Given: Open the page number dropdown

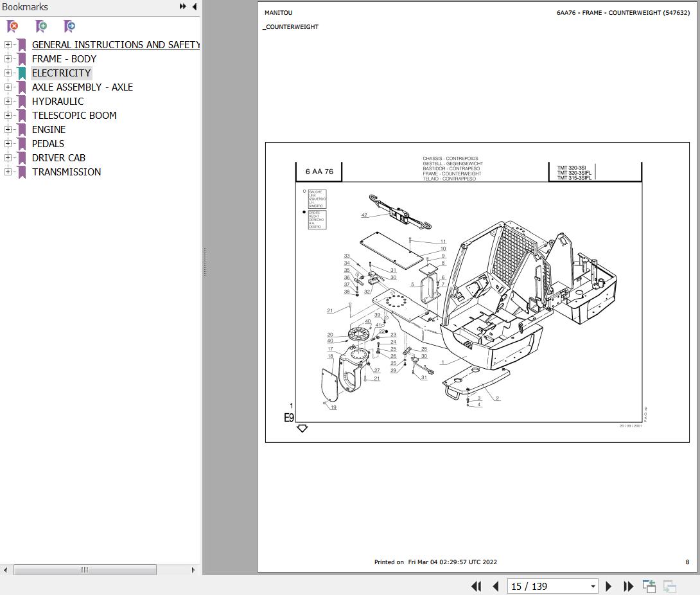Looking at the screenshot, I should pos(593,587).
